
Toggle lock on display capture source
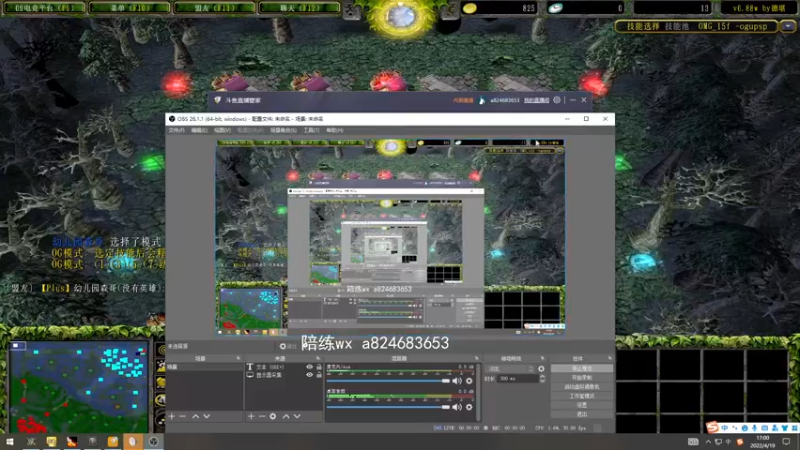(x=319, y=374)
